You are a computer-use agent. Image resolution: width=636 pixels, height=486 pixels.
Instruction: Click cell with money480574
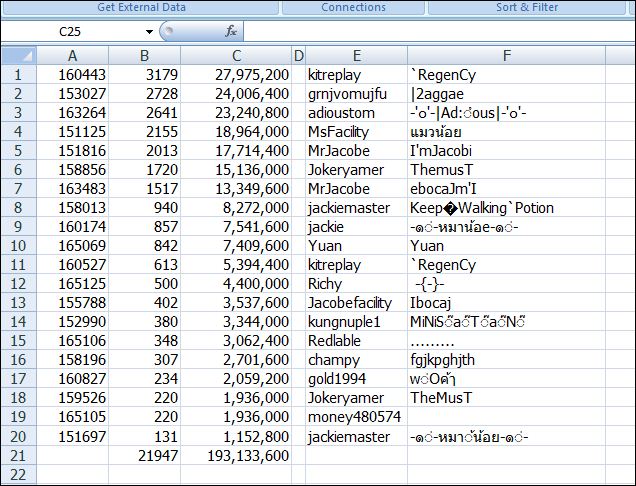(x=357, y=417)
